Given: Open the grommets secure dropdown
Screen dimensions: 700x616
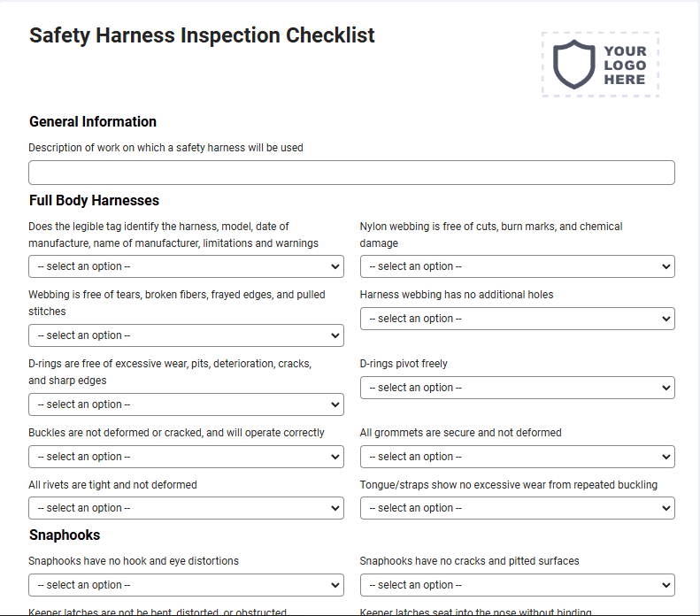Looking at the screenshot, I should [x=518, y=457].
